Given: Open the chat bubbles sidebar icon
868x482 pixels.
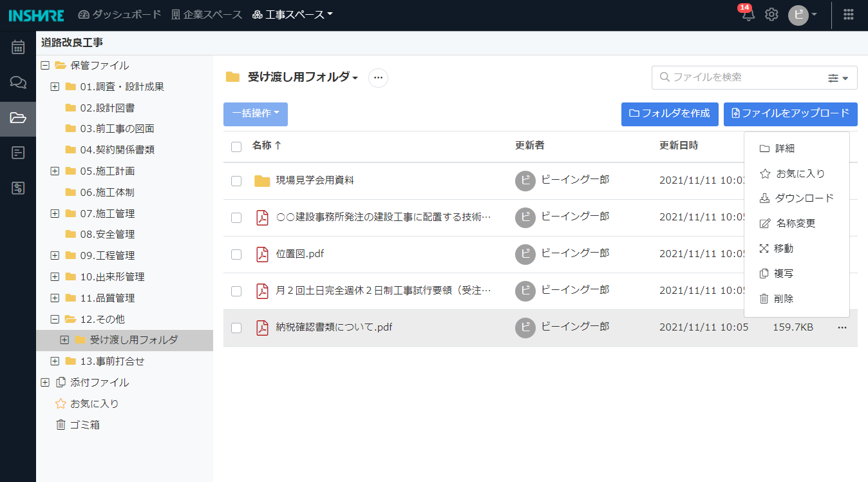Looking at the screenshot, I should click(18, 82).
